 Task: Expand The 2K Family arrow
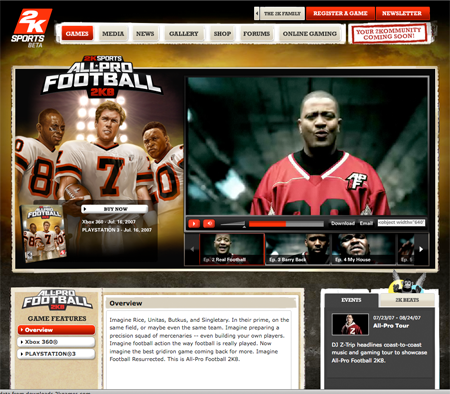point(257,14)
